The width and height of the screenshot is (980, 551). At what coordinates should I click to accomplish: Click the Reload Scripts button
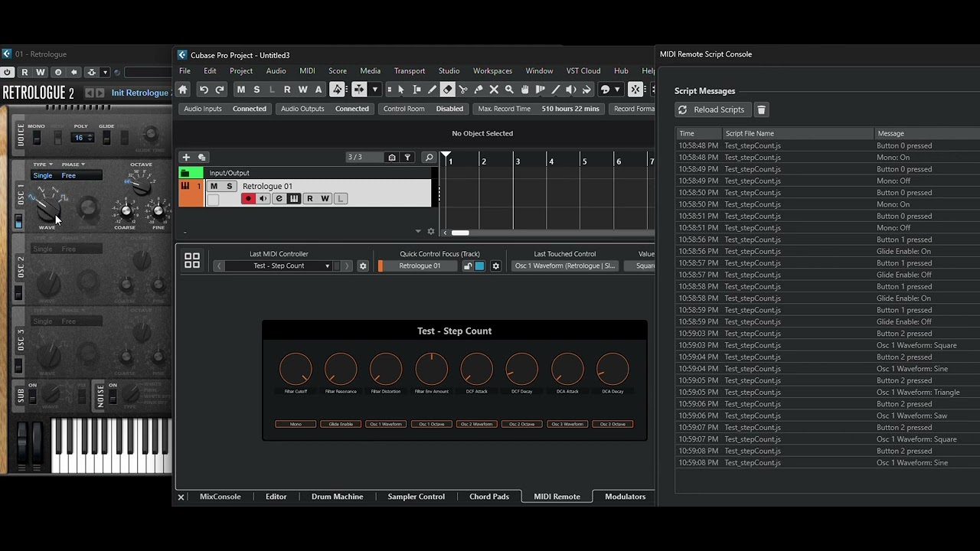point(711,109)
